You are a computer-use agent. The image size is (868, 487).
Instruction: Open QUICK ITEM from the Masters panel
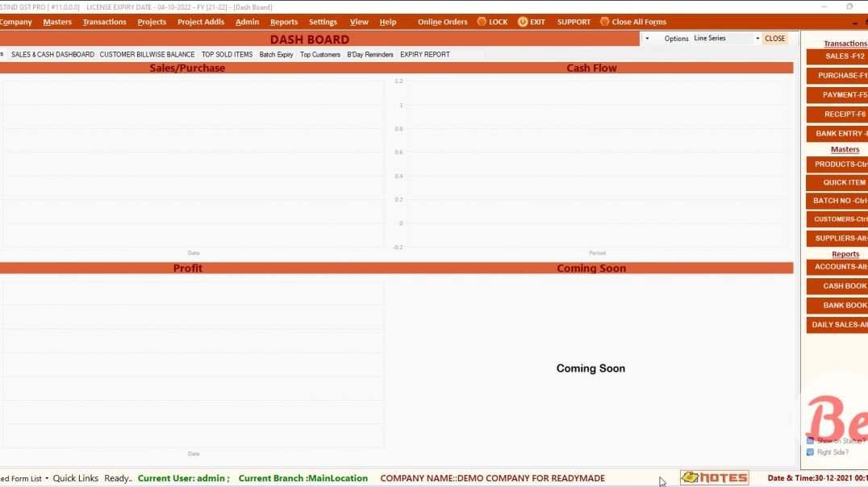point(839,182)
